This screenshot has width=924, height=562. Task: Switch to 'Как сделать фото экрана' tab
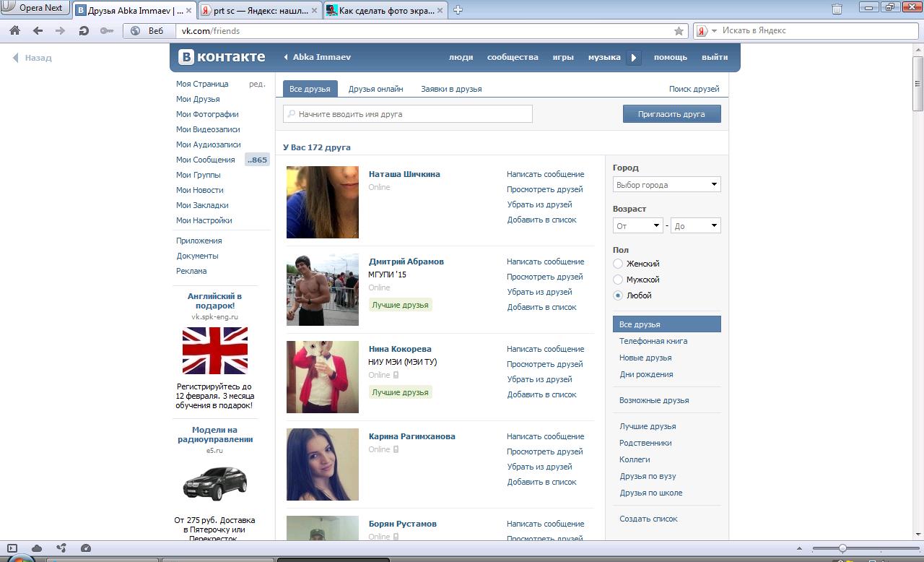tap(385, 10)
